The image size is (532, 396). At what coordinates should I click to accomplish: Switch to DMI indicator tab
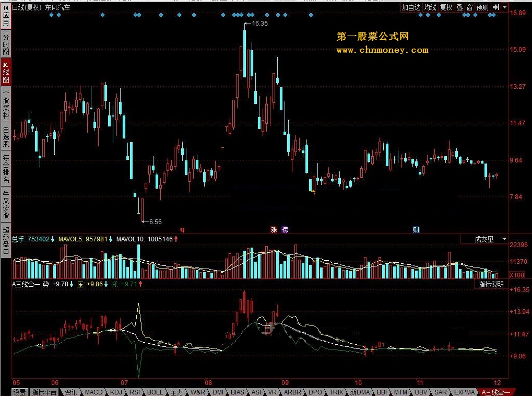point(218,392)
